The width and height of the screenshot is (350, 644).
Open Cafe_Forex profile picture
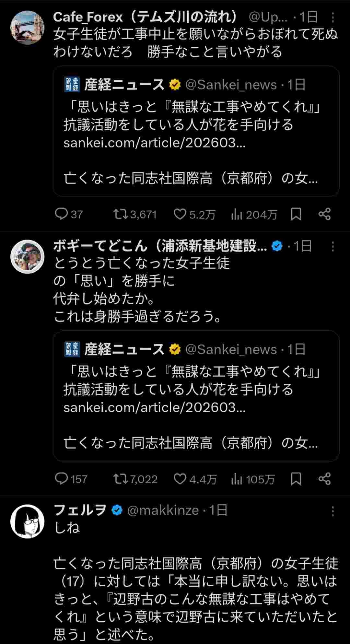[x=28, y=28]
